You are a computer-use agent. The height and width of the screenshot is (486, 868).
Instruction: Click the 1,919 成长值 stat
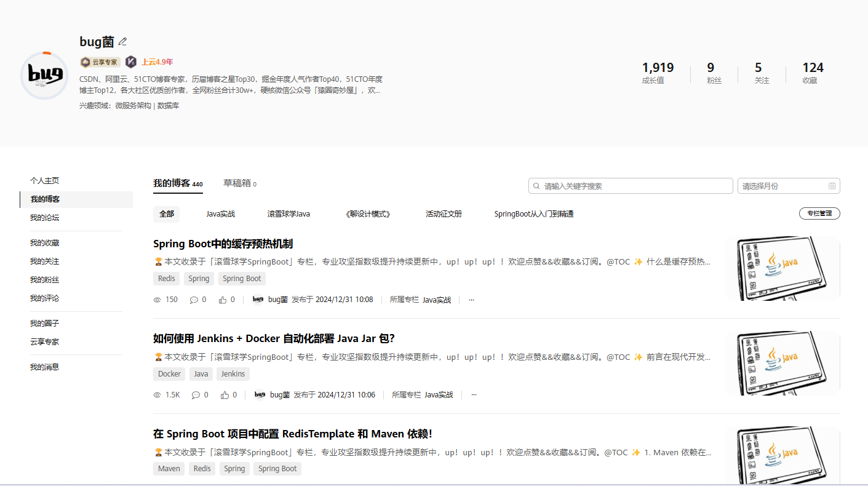tap(658, 73)
